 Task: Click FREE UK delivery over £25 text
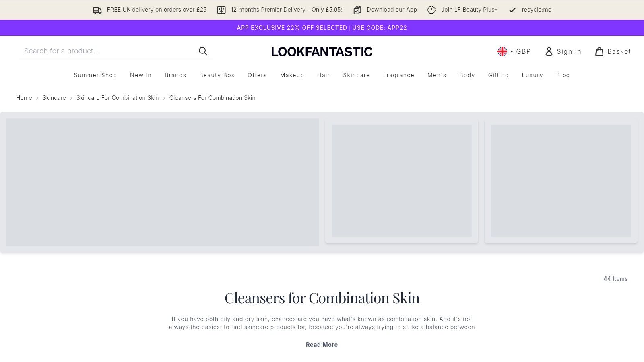[157, 10]
